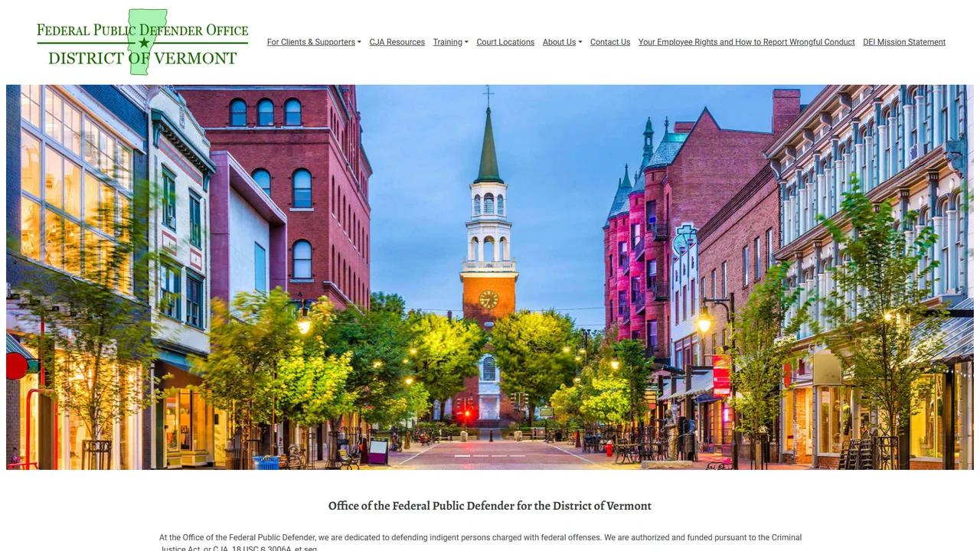Open Court Locations in navigation

(x=505, y=42)
